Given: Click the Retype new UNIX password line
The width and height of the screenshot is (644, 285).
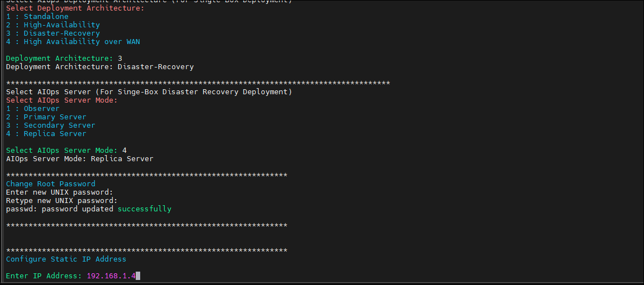Looking at the screenshot, I should click(x=61, y=201).
